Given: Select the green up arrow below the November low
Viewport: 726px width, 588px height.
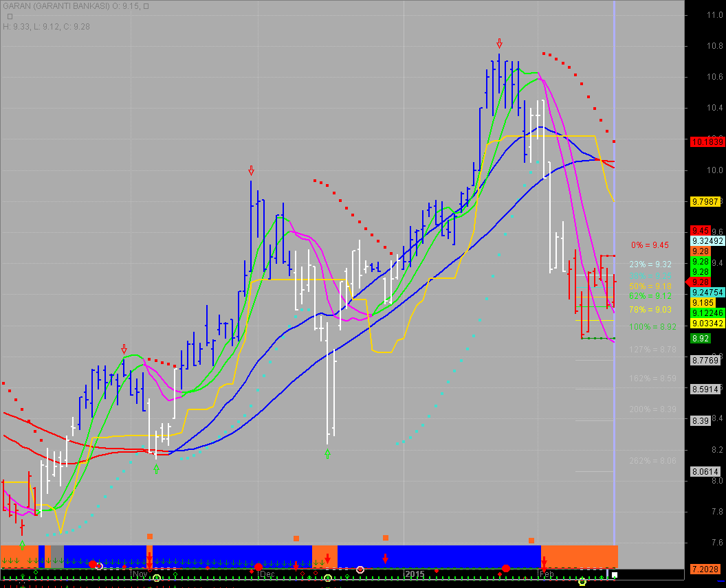Looking at the screenshot, I should coord(156,468).
